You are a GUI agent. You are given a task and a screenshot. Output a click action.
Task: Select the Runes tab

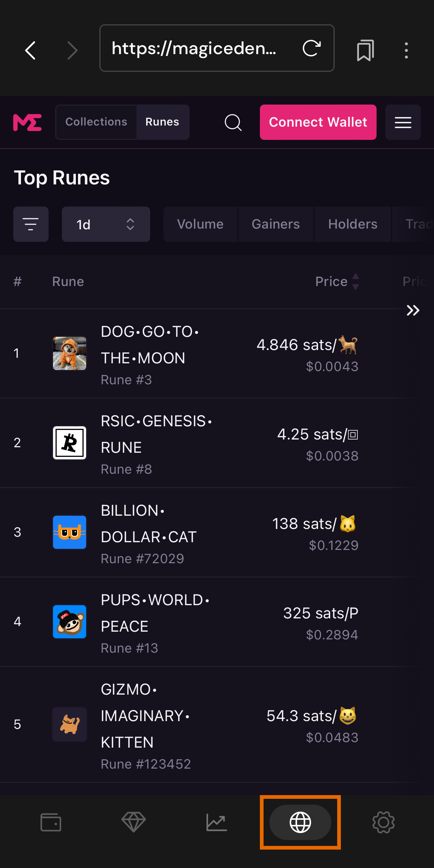(162, 122)
